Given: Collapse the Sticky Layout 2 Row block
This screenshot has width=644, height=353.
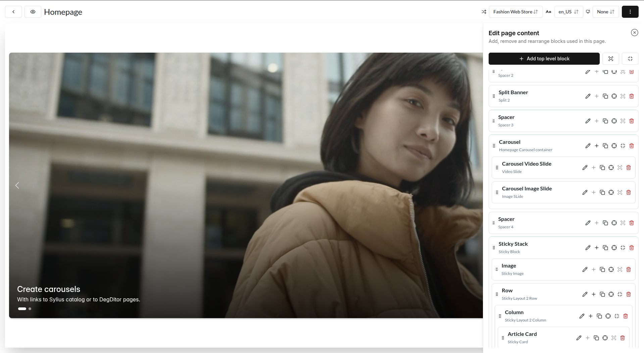Looking at the screenshot, I should (x=620, y=294).
